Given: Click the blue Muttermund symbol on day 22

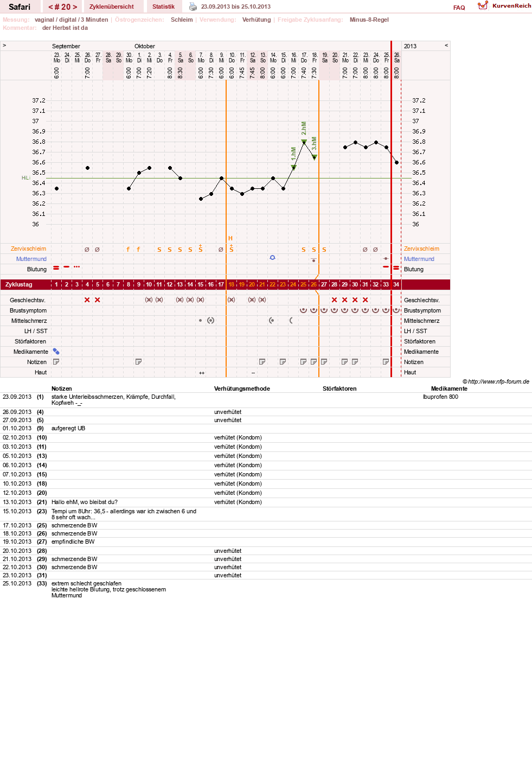Looking at the screenshot, I should pyautogui.click(x=272, y=258).
